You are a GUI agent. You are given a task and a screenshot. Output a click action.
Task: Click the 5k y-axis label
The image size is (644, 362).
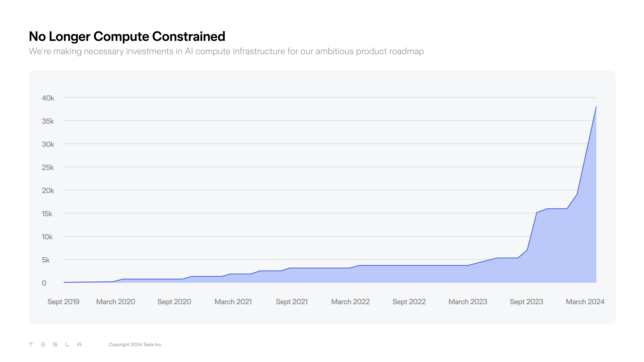tap(46, 260)
